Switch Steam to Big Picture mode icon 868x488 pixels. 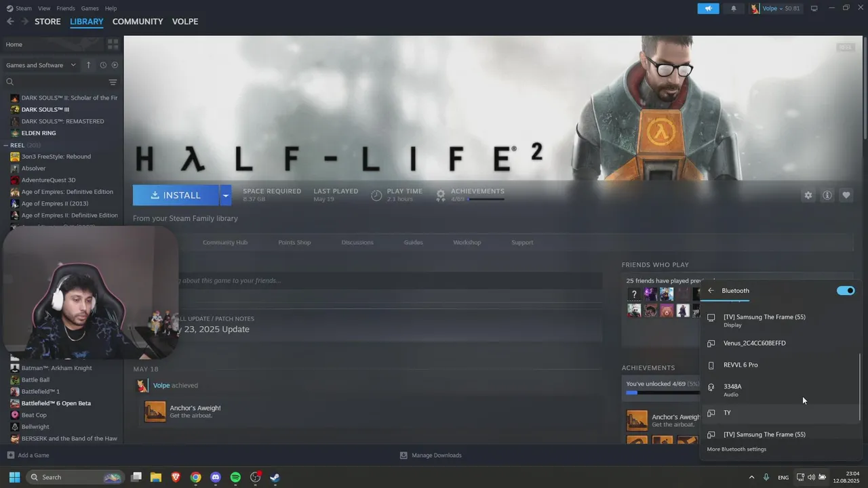[814, 8]
